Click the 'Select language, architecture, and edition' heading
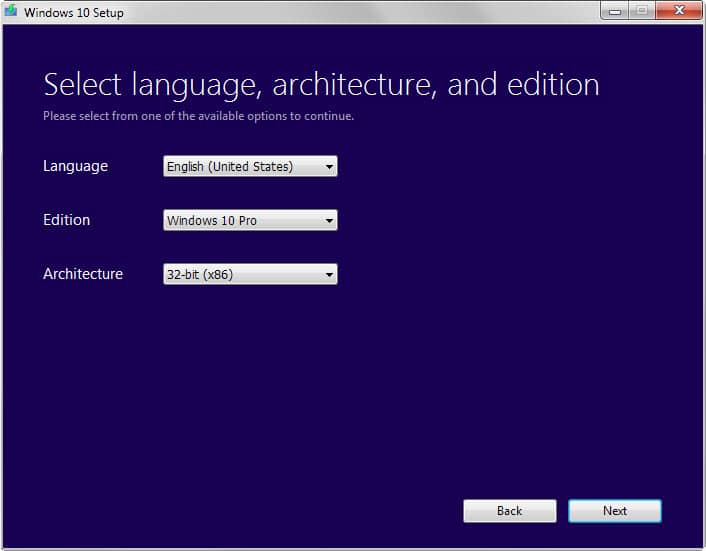706x551 pixels. click(321, 84)
